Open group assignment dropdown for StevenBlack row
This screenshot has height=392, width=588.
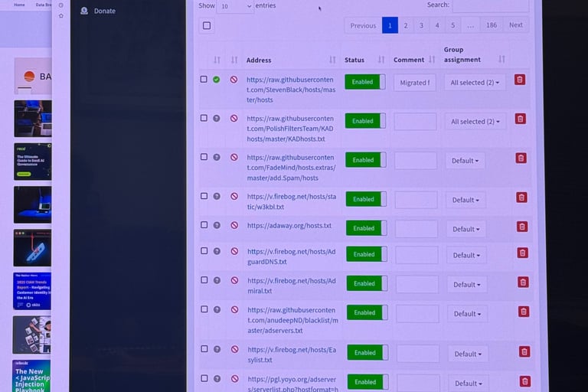tap(475, 83)
